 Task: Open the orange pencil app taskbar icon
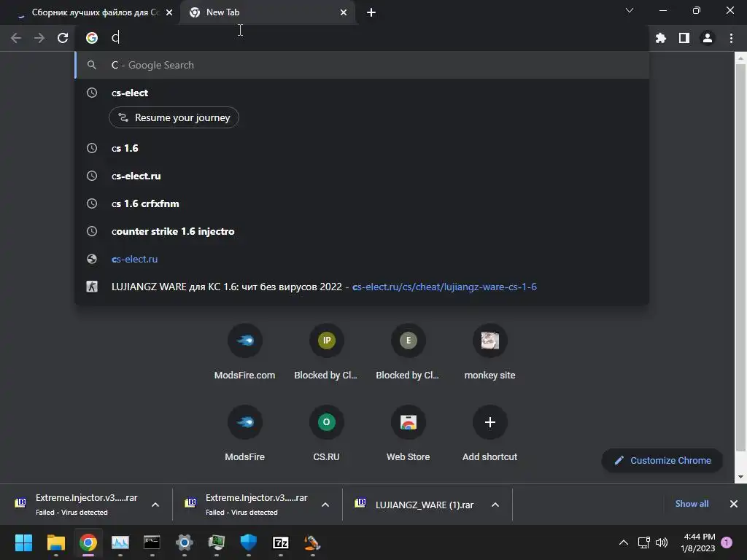click(x=312, y=542)
